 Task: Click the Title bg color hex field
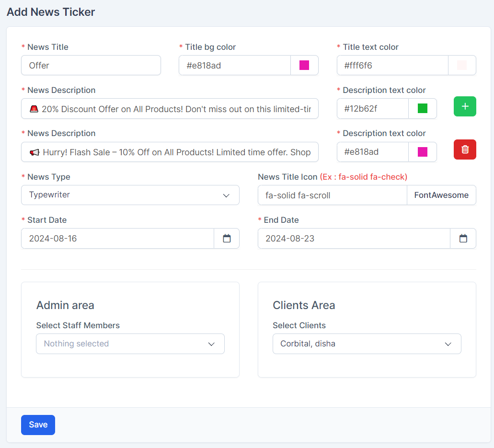(x=234, y=65)
